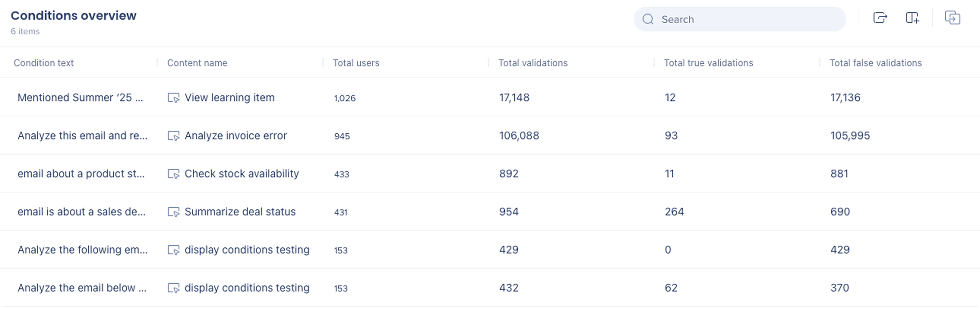
Task: Sort by Total validations column header
Action: tap(533, 63)
